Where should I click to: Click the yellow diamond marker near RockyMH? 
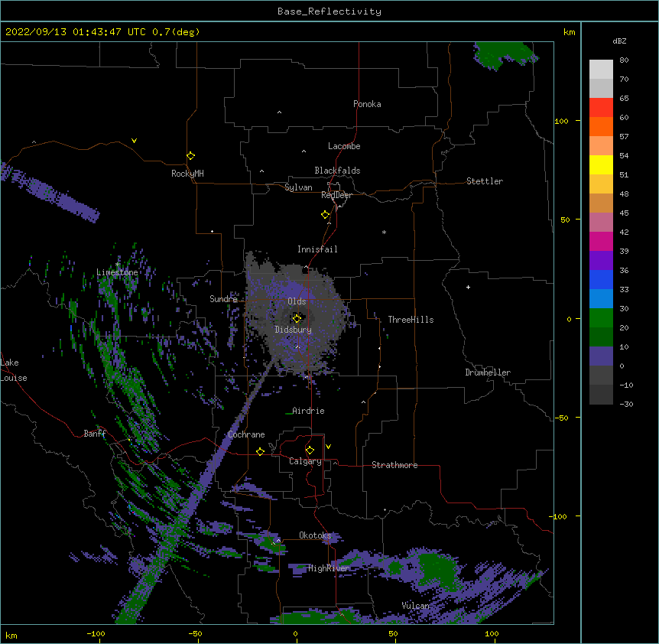pyautogui.click(x=190, y=156)
